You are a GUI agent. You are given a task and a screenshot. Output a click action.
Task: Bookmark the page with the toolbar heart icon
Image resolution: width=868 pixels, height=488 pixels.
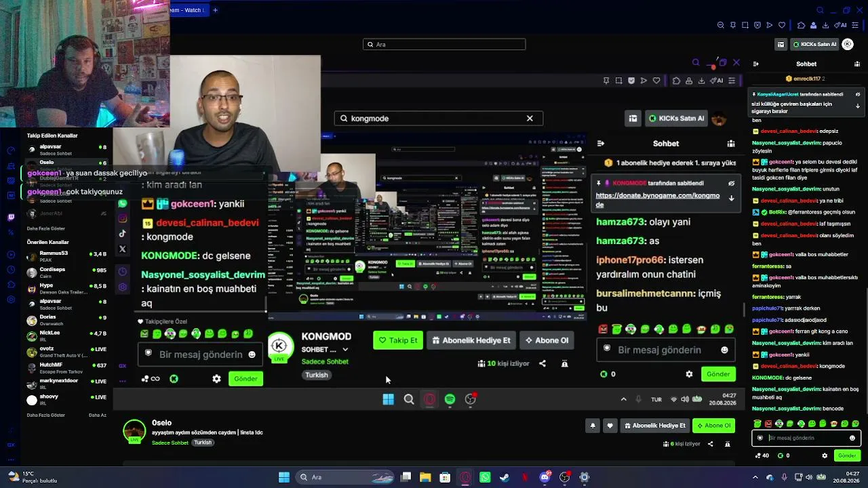[782, 25]
